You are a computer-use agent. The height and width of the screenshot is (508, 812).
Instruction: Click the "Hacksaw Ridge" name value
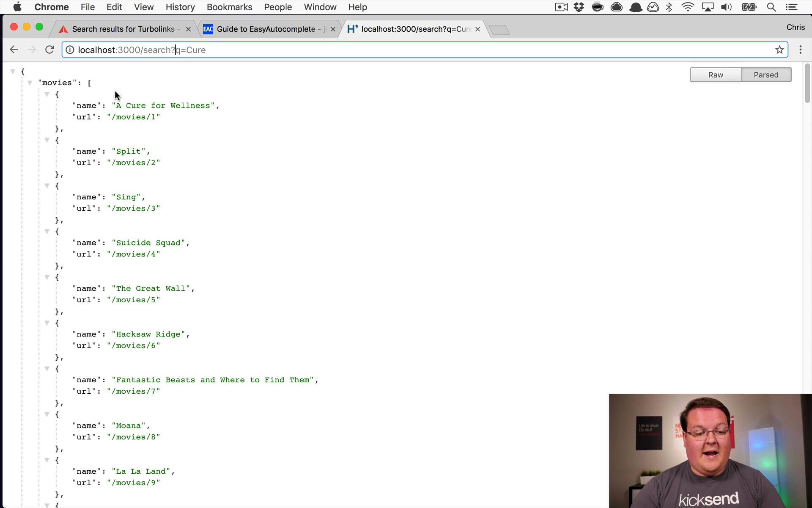148,334
